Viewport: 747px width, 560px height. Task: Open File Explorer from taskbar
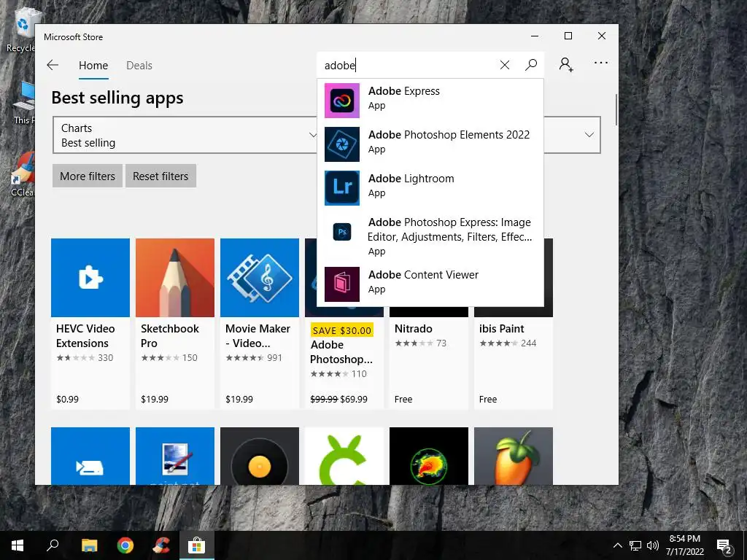89,545
